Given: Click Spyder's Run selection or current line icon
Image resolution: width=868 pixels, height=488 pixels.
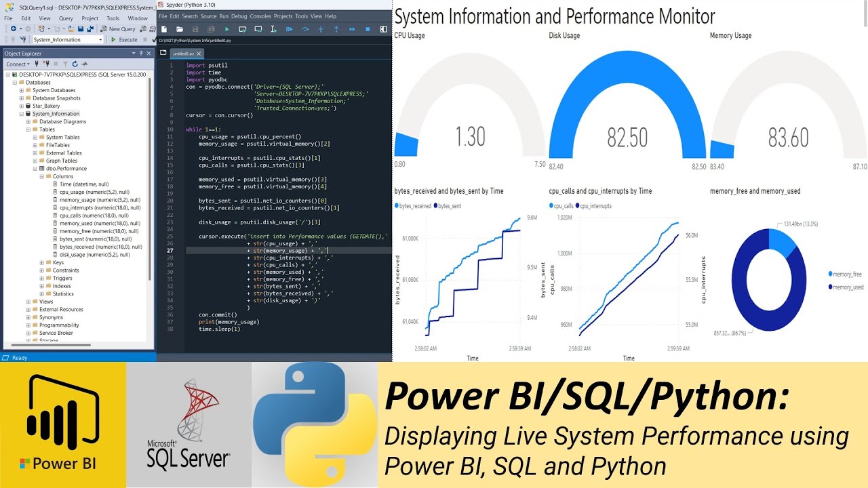Looking at the screenshot, I should [x=273, y=29].
